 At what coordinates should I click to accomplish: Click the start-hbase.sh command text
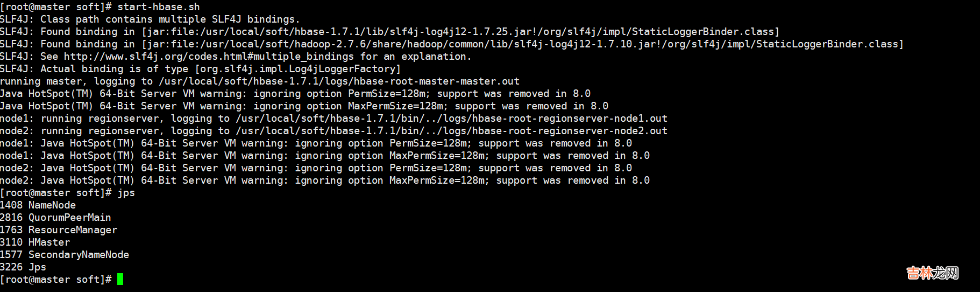(x=159, y=7)
